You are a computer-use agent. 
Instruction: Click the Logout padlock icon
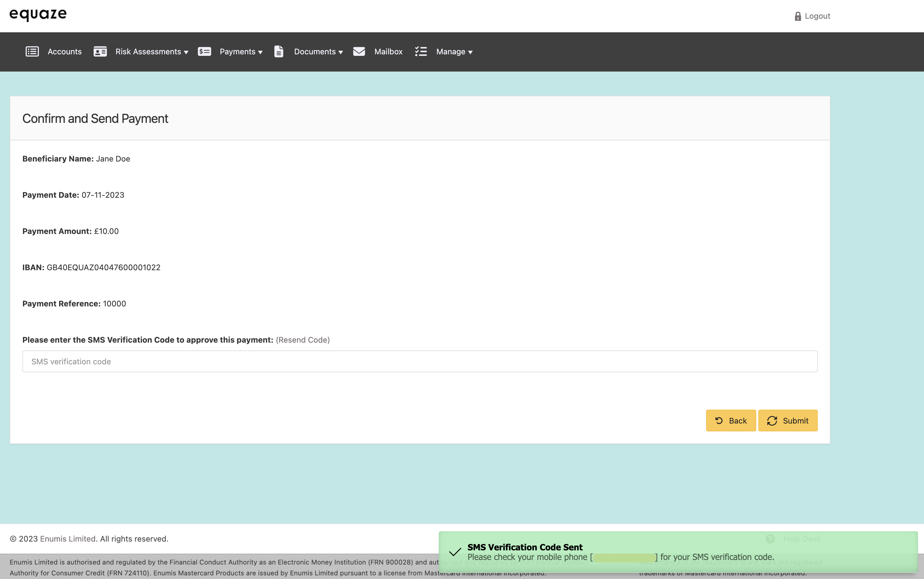coord(798,17)
